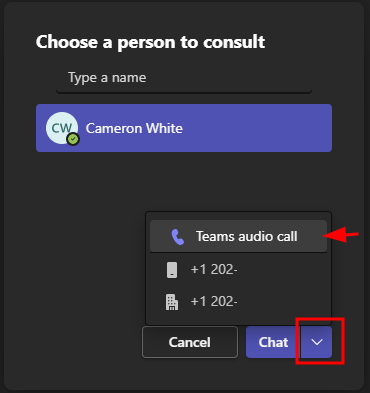Click the purple phone handset icon
The image size is (370, 393).
178,237
